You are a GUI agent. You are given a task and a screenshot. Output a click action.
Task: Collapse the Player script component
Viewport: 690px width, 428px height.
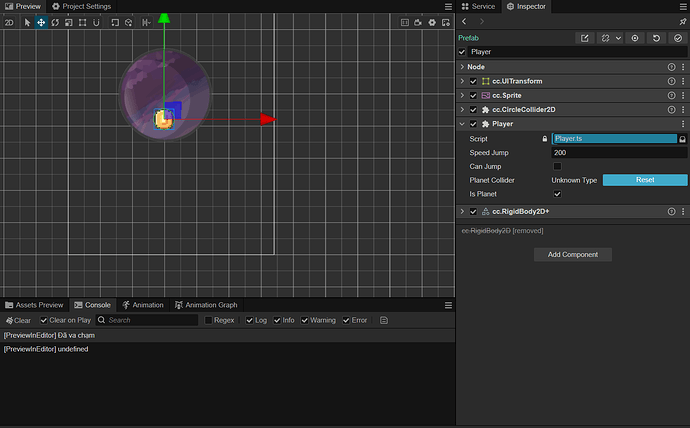pos(462,124)
